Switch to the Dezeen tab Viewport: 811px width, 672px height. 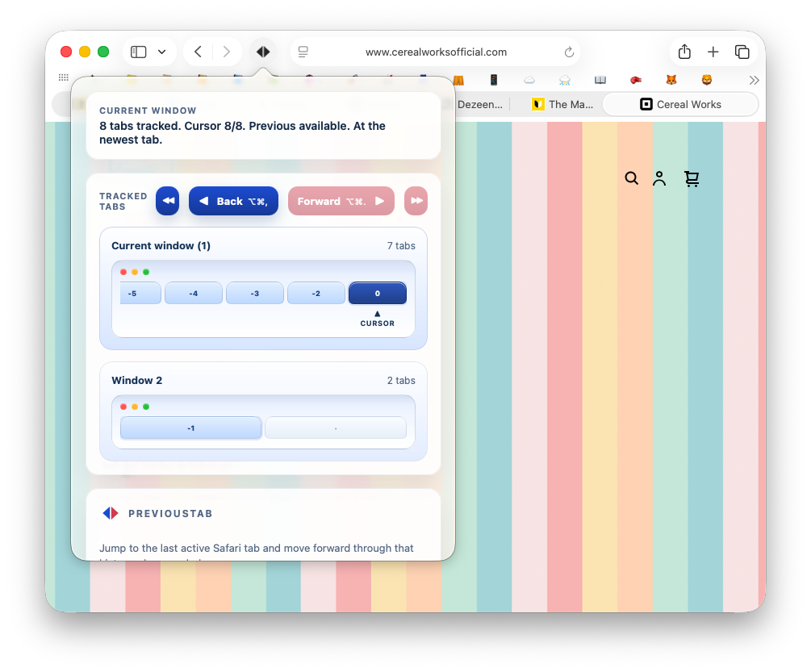479,103
